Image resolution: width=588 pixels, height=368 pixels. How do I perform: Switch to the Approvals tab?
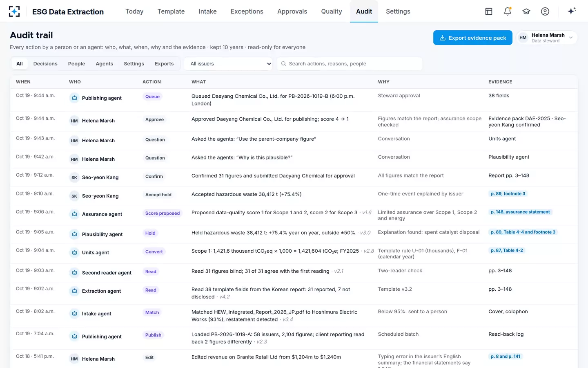[292, 11]
